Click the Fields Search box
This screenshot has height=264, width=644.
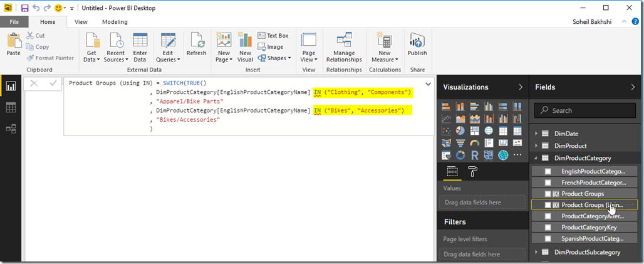(585, 110)
